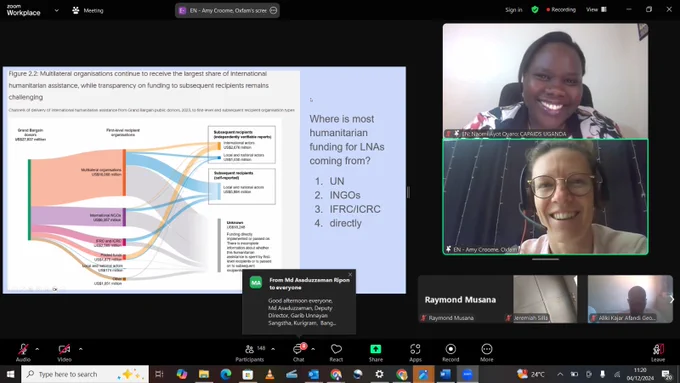Open More options in Zoom toolbar
The image size is (680, 383).
487,352
